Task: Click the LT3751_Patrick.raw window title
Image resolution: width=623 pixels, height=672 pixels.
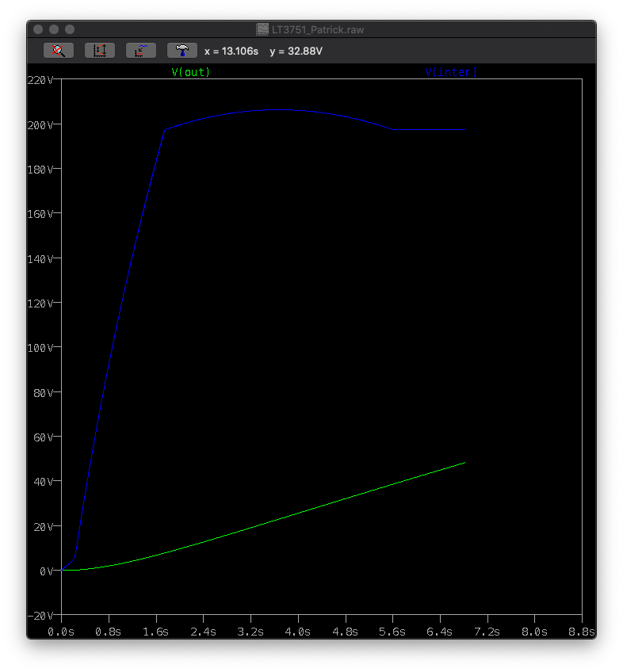Action: pyautogui.click(x=318, y=29)
